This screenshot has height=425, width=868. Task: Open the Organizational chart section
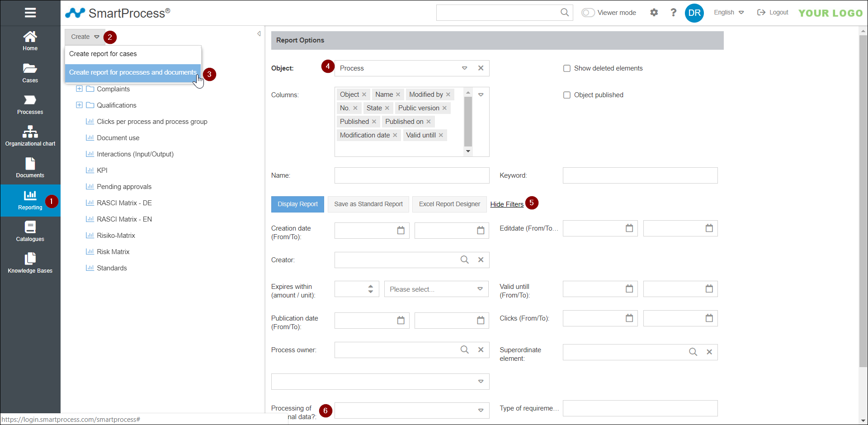(30, 136)
